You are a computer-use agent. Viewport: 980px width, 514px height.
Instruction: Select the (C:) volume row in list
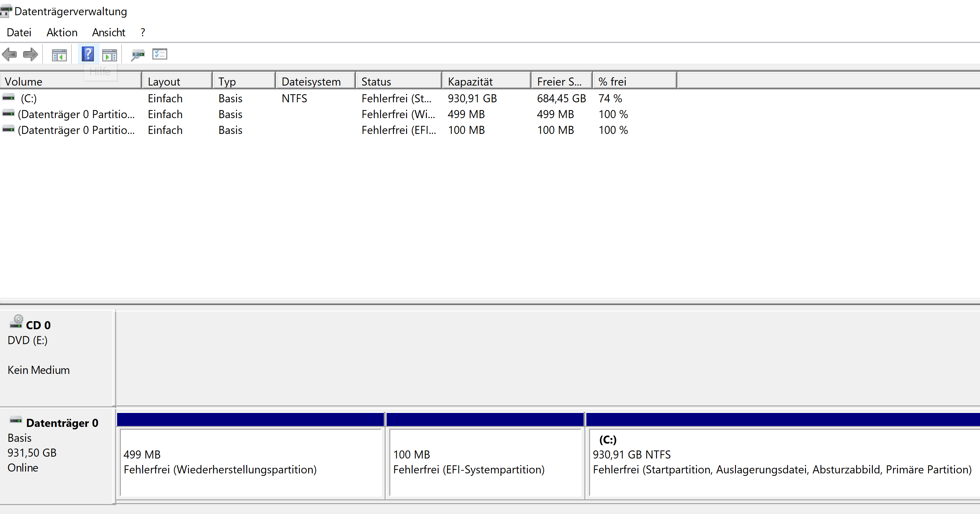pyautogui.click(x=29, y=99)
